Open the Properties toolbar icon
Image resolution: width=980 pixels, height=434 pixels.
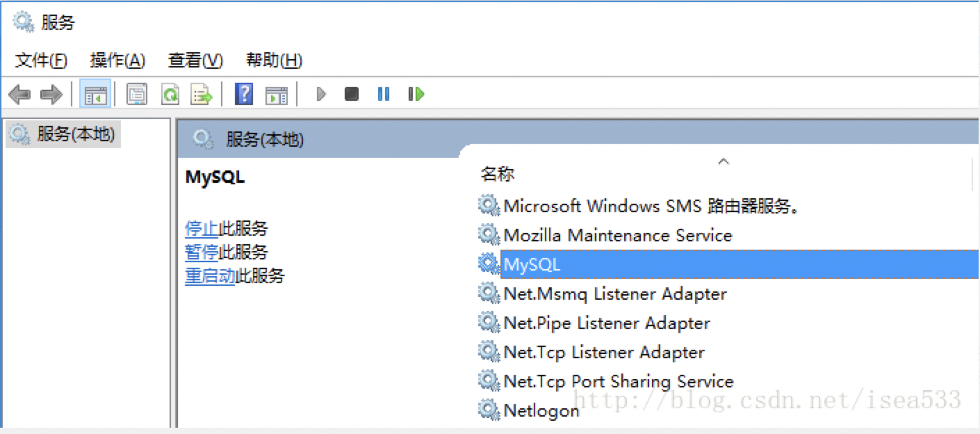coord(137,94)
